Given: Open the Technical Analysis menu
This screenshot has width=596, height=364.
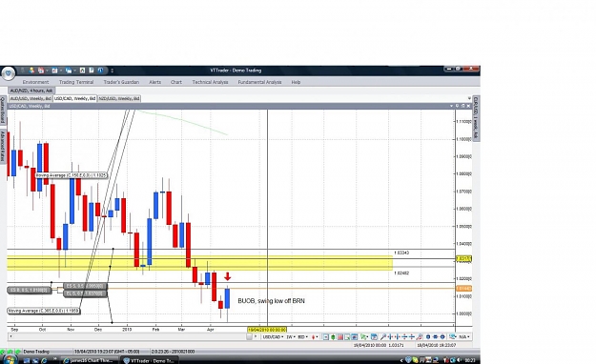Looking at the screenshot, I should coord(210,82).
